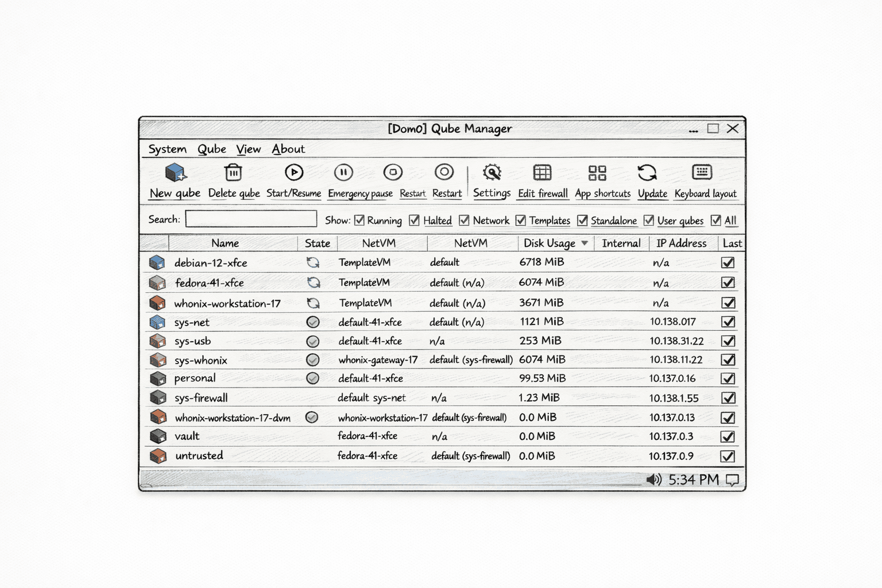Select the whonix-gateway-17 cell
Viewport: 882px width, 588px height.
[378, 360]
